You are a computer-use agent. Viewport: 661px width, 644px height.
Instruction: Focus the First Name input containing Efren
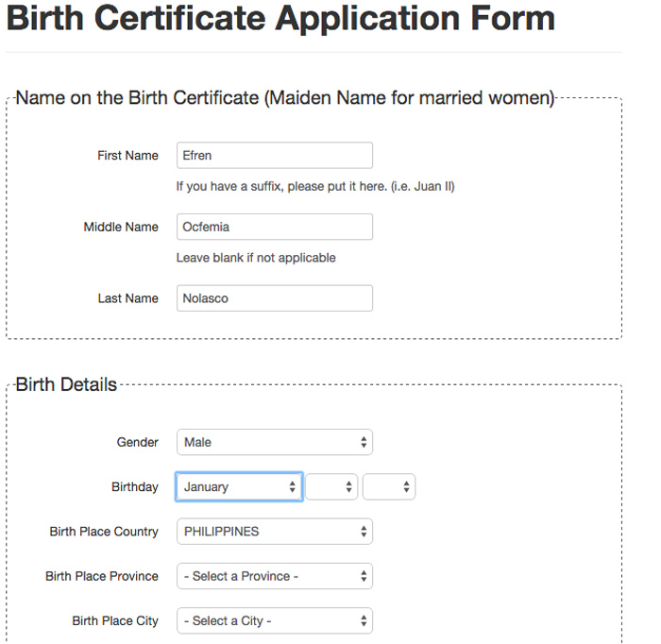pyautogui.click(x=274, y=156)
